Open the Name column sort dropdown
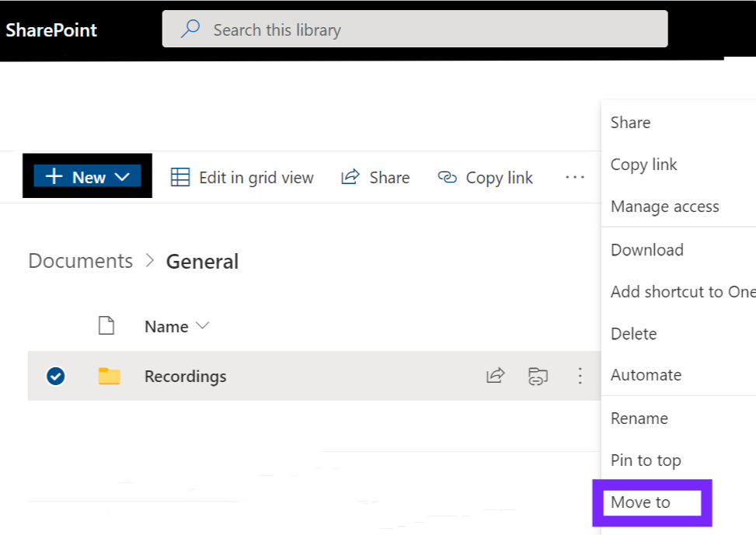This screenshot has width=756, height=535. point(203,326)
